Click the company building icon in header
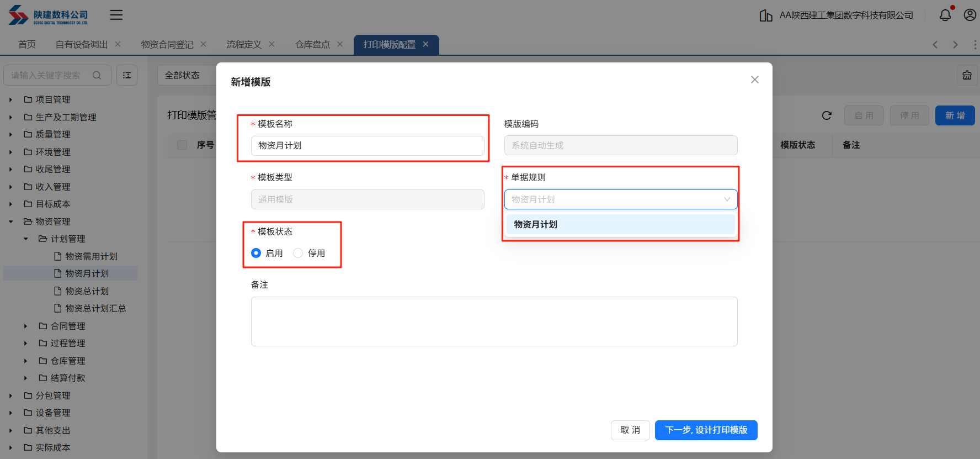The height and width of the screenshot is (459, 980). coord(765,15)
